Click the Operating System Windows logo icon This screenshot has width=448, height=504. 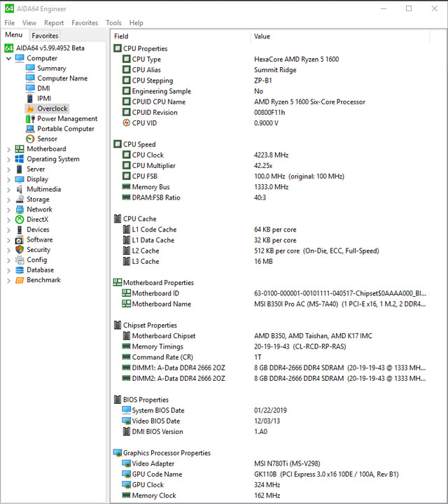tap(20, 159)
